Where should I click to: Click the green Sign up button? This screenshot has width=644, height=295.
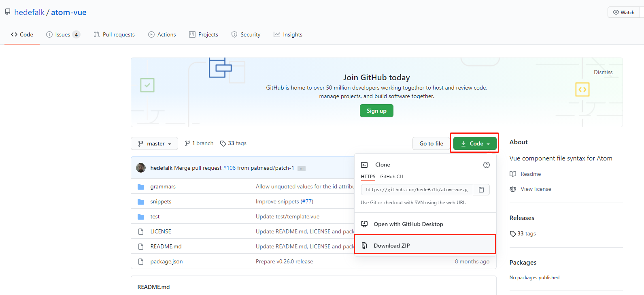[x=376, y=111]
